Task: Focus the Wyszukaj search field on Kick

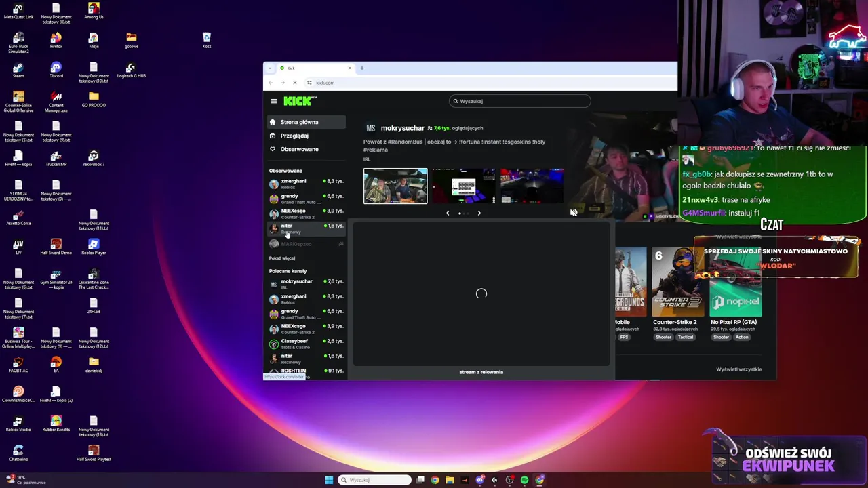Action: click(520, 101)
